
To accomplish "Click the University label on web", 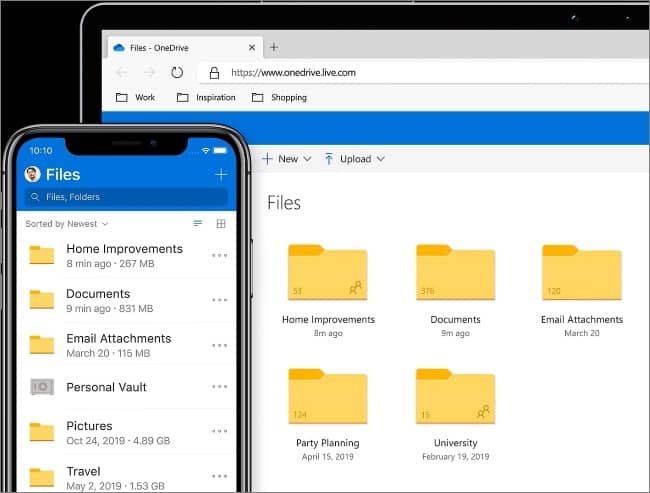I will (x=455, y=443).
